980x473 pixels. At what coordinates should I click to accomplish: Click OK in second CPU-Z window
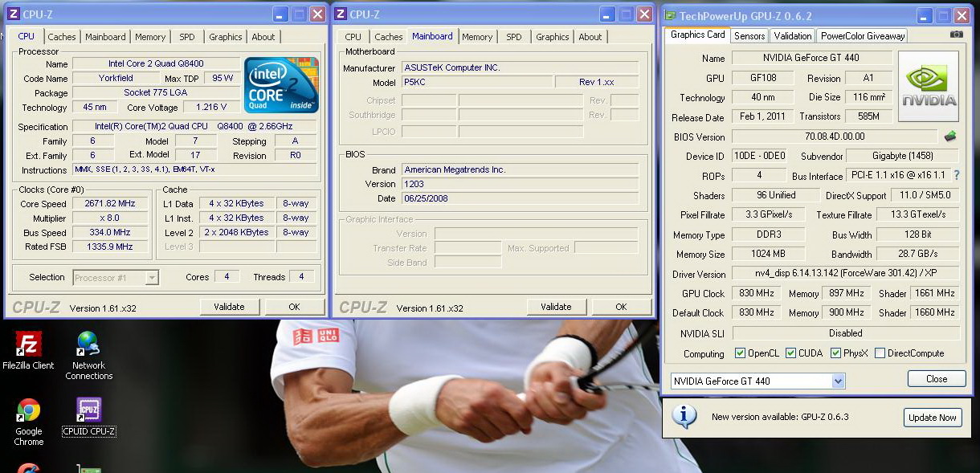pyautogui.click(x=621, y=307)
